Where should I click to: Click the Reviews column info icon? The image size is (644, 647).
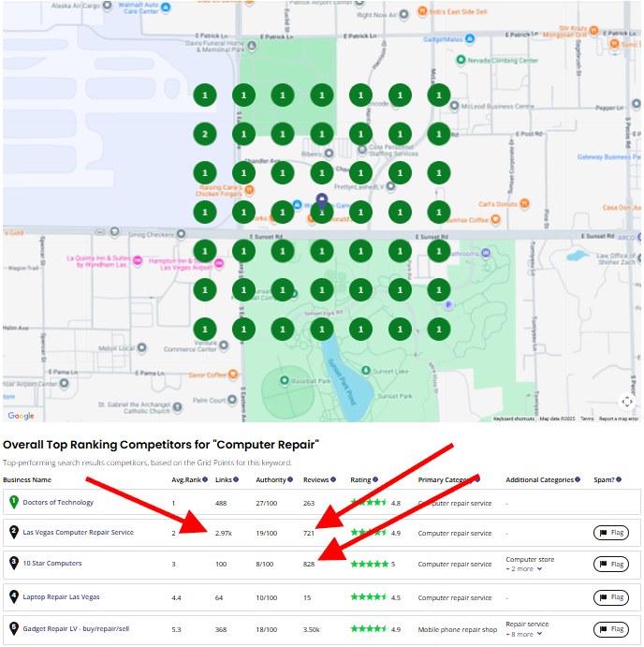333,479
